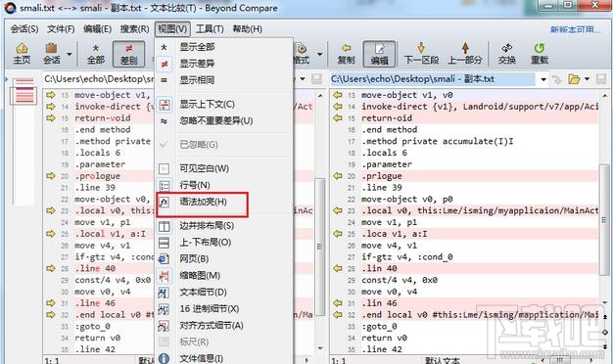The height and width of the screenshot is (364, 613).
Task: Click the left file path input field
Action: [x=99, y=79]
